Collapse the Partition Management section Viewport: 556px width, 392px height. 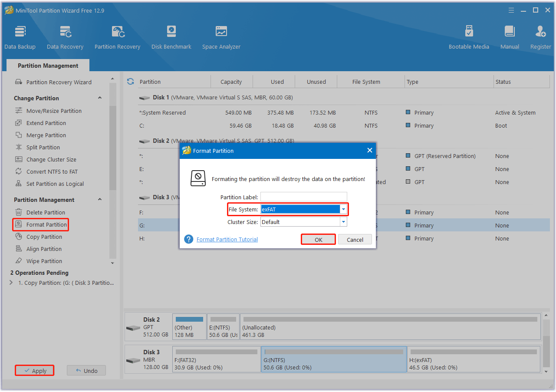[100, 200]
